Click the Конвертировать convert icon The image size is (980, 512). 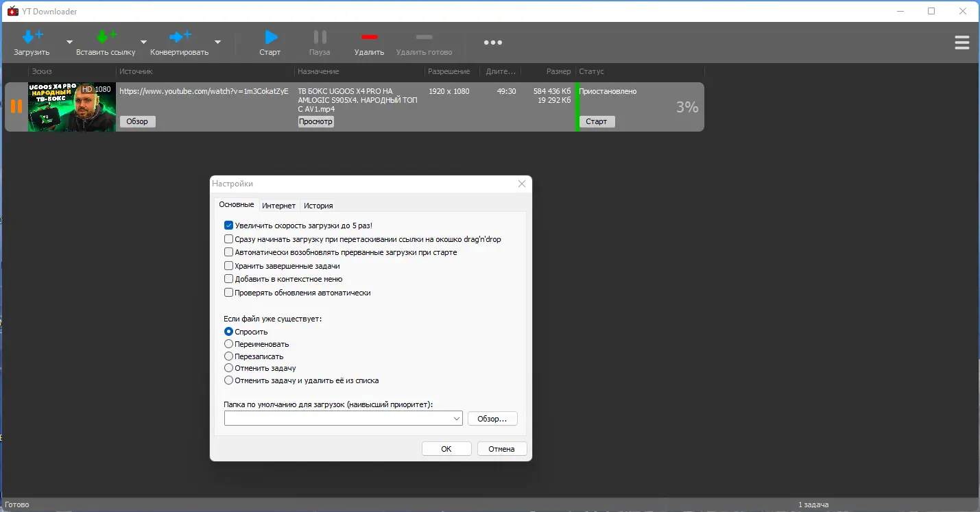(180, 37)
